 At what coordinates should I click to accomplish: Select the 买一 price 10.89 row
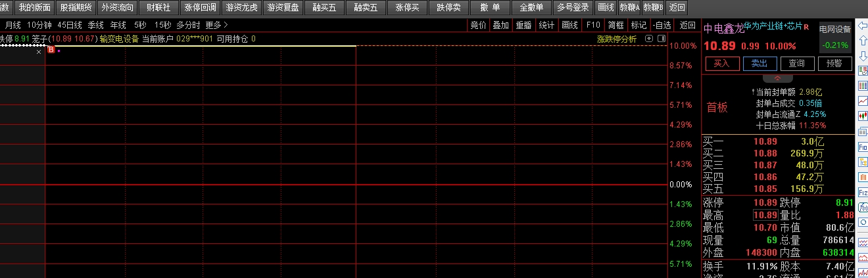click(x=778, y=141)
